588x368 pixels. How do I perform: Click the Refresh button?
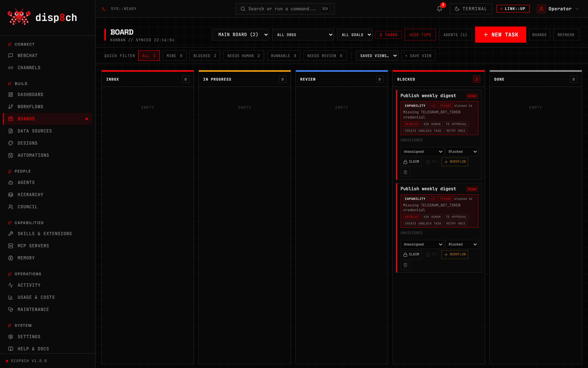tap(566, 35)
